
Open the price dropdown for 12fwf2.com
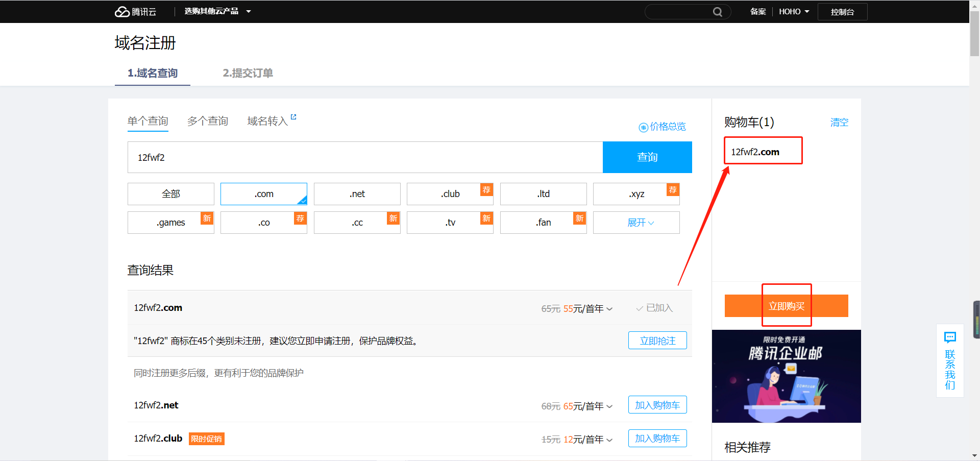point(609,308)
